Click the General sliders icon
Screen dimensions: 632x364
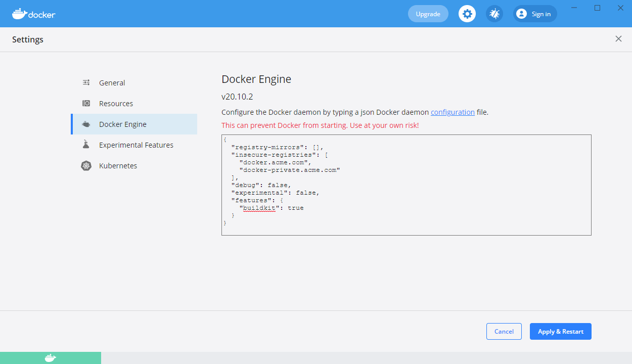pos(86,82)
